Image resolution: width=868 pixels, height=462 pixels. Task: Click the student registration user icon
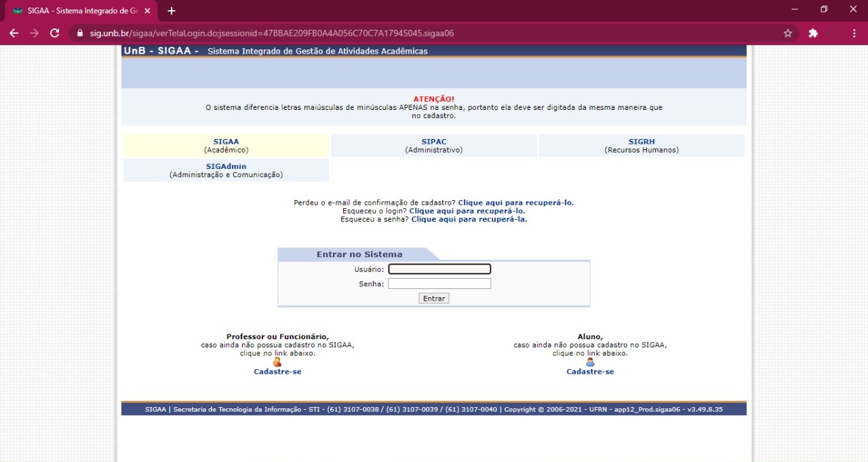[x=590, y=362]
